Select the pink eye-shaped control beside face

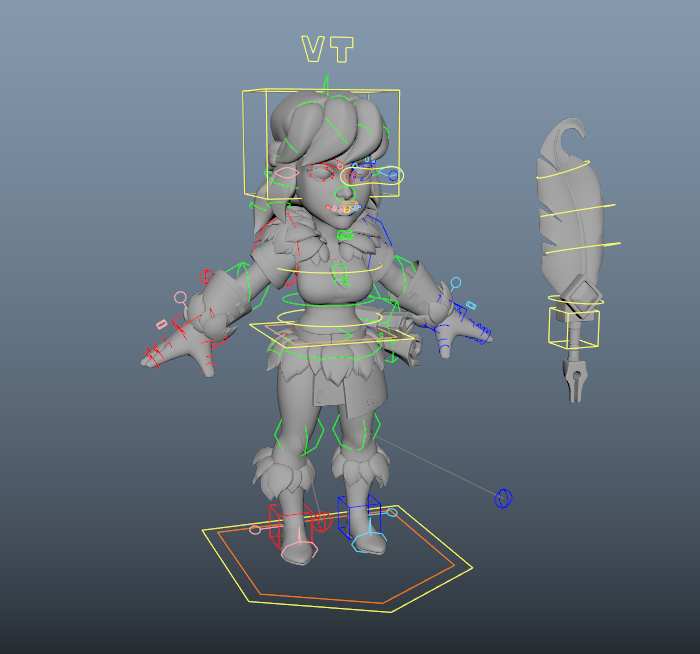click(x=286, y=173)
